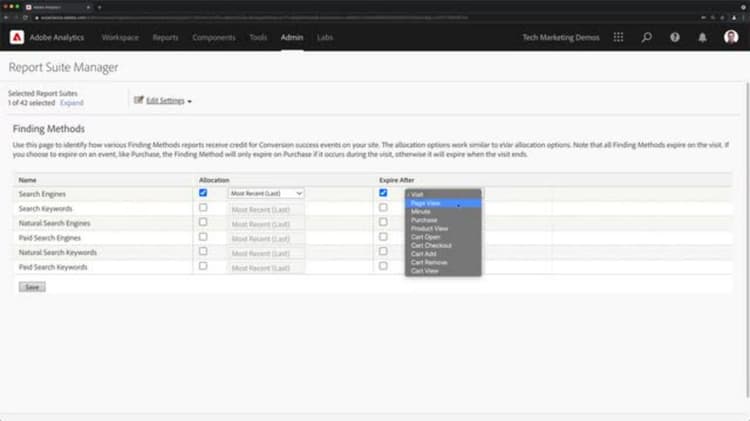
Task: Enable Search Keywords allocation checkbox
Action: point(203,208)
